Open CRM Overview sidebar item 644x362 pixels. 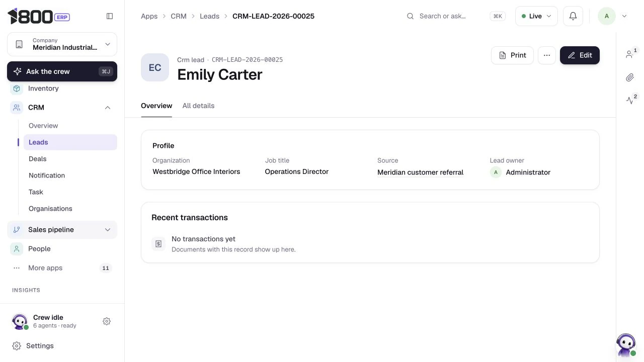(70, 126)
